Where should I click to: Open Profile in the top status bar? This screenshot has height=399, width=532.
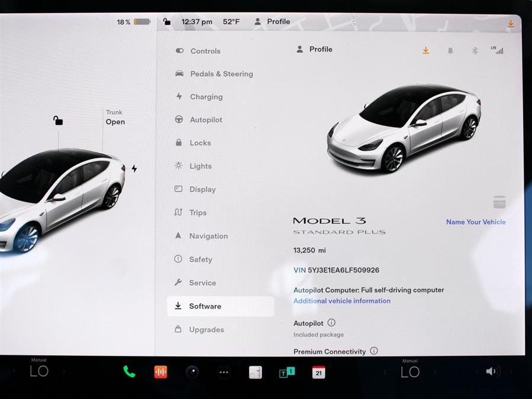(272, 22)
